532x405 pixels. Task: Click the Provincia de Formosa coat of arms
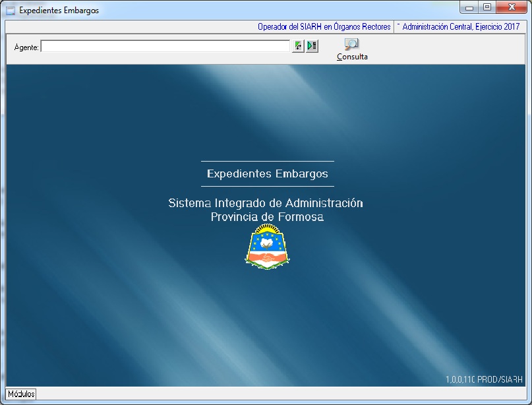click(x=267, y=247)
